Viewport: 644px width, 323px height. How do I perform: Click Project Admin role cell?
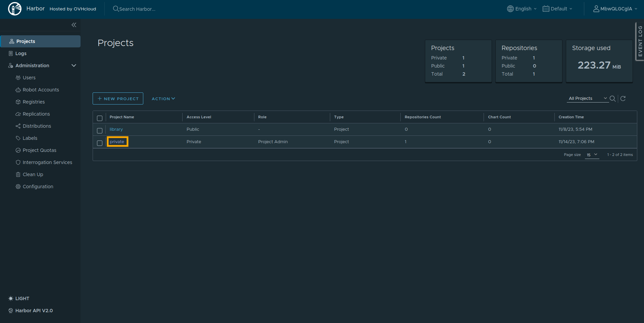coord(273,142)
